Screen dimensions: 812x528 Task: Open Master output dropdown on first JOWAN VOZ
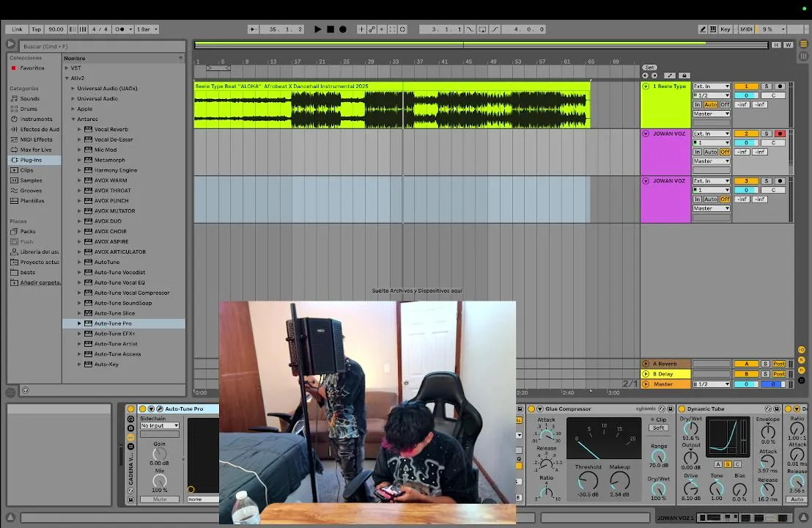712,161
